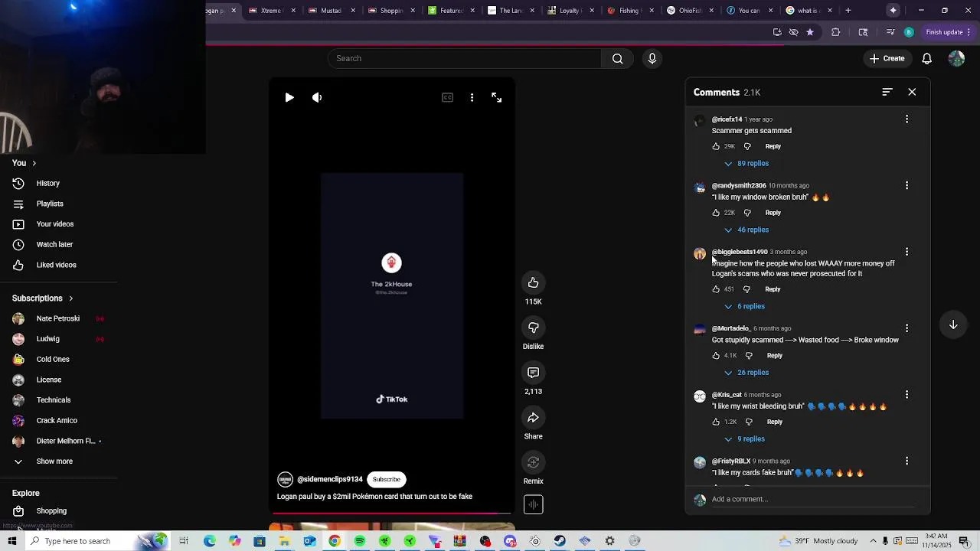This screenshot has height=551, width=980.
Task: Subscribe to @sidemenclips9134
Action: pyautogui.click(x=387, y=479)
